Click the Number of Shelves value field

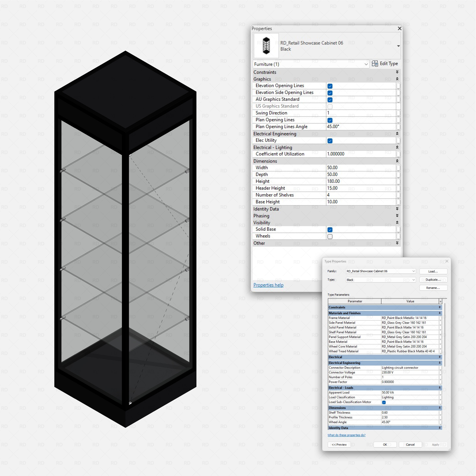tap(361, 195)
